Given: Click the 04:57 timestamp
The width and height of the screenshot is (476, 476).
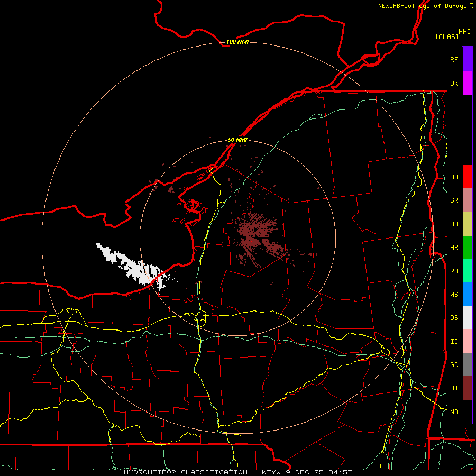Looking at the screenshot, I should 340,472.
